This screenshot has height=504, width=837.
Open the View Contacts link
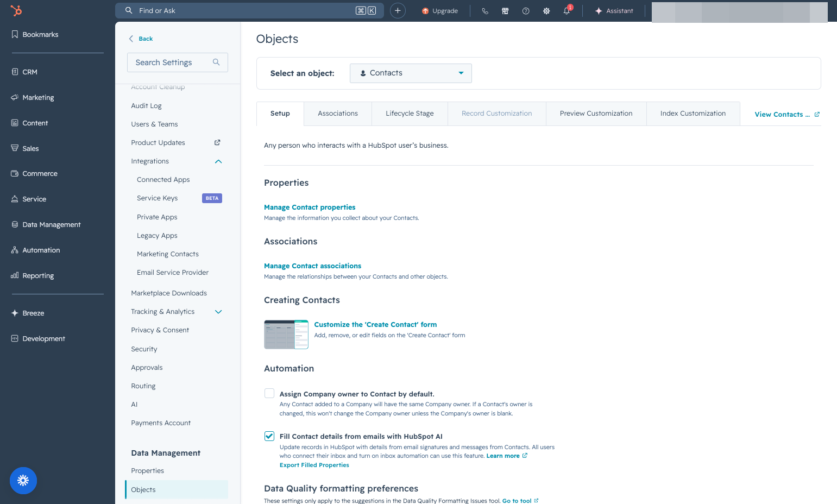click(x=782, y=114)
